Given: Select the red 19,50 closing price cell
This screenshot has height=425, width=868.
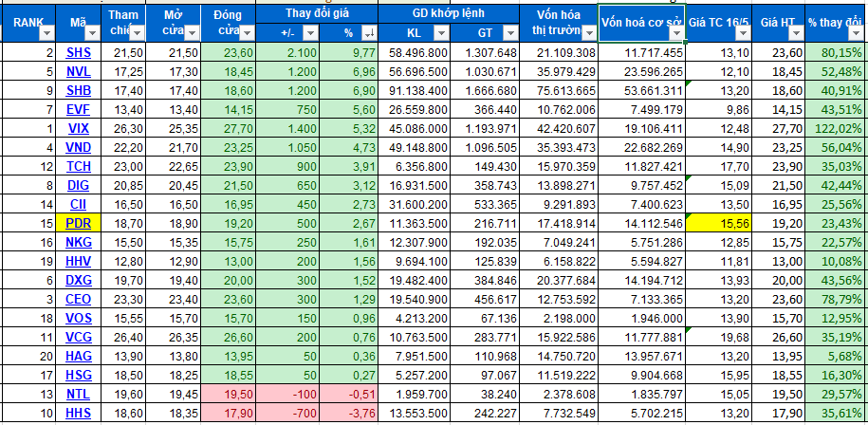Looking at the screenshot, I should pos(229,394).
